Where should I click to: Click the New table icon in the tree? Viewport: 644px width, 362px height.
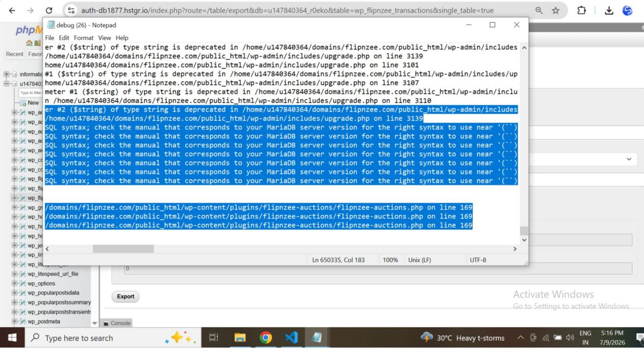23,103
